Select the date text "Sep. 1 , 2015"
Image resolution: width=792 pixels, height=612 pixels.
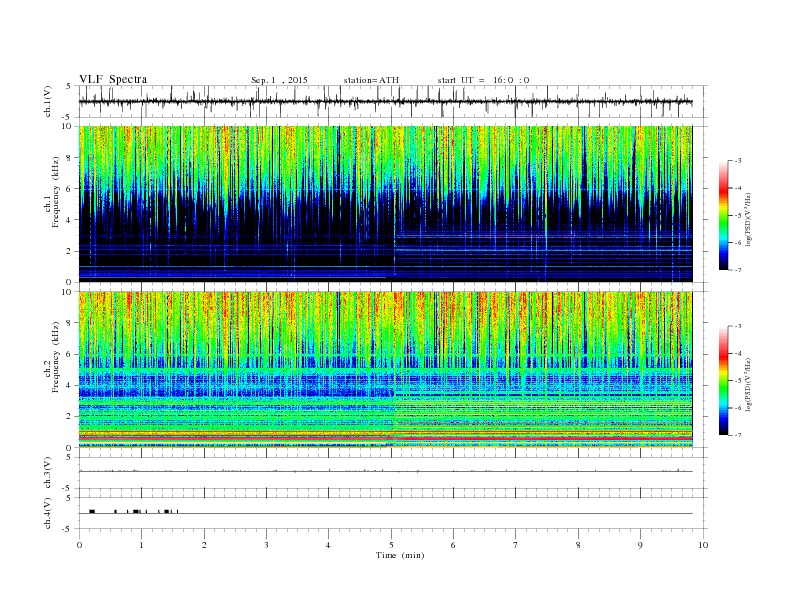tap(279, 80)
